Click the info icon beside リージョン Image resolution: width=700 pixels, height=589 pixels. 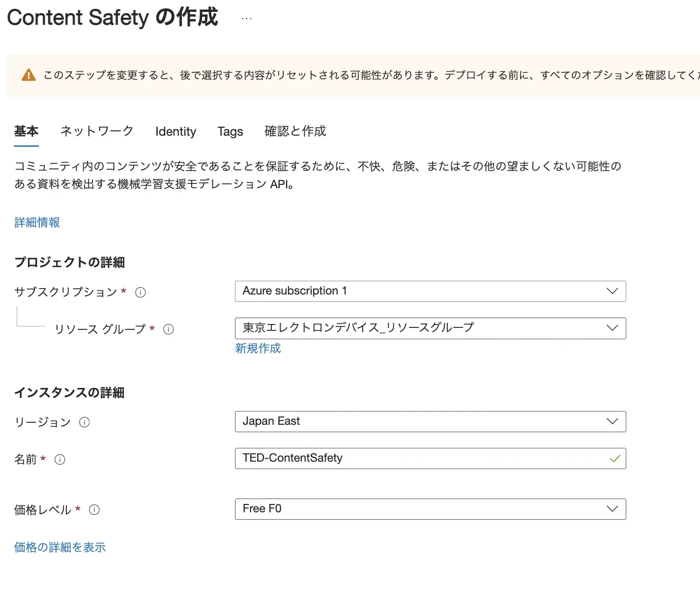pos(85,422)
